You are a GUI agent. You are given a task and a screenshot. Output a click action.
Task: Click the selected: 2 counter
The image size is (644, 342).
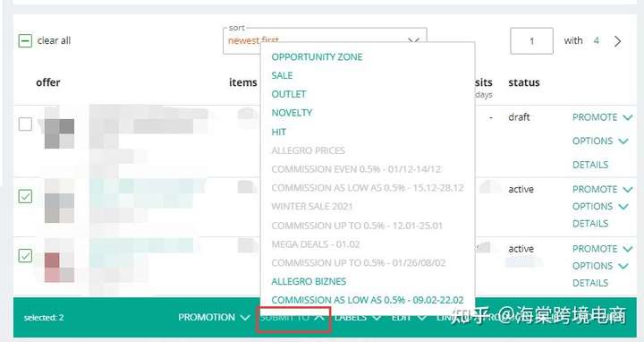(44, 318)
